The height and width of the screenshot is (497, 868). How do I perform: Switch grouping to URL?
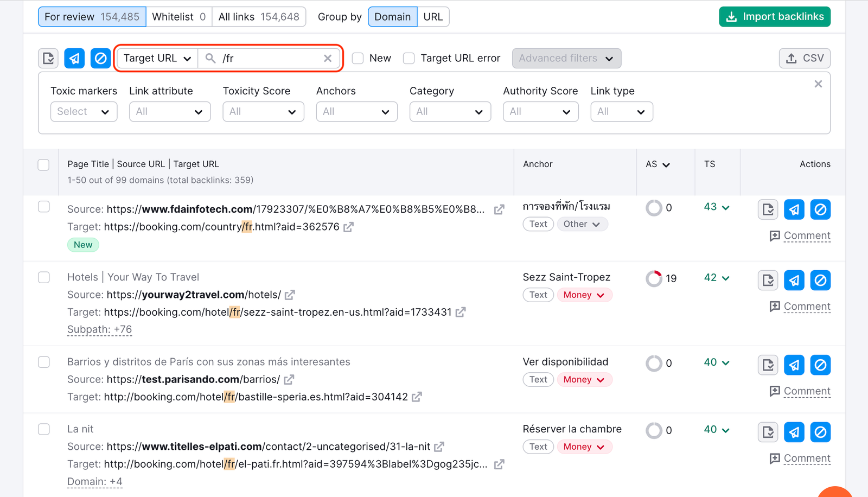[433, 17]
